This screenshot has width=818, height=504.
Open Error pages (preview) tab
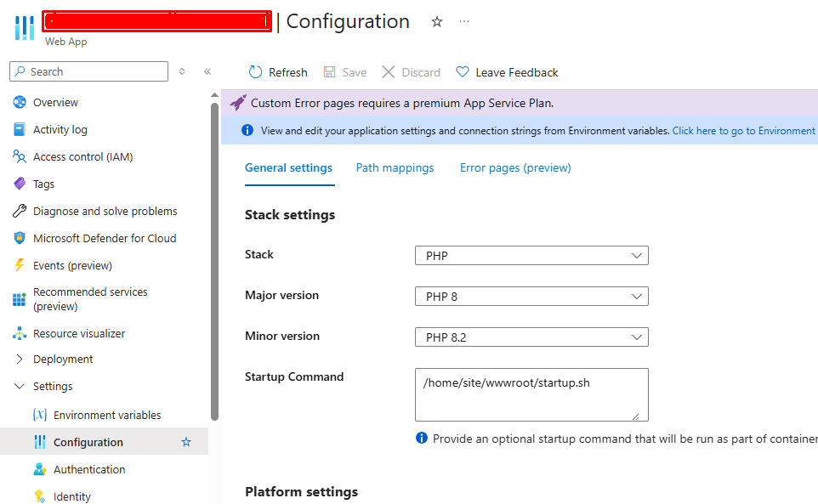coord(515,167)
